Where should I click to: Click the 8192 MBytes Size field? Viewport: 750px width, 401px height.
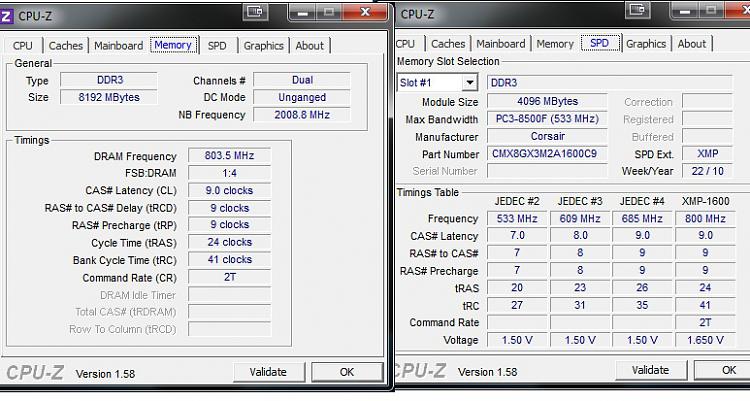tap(109, 97)
